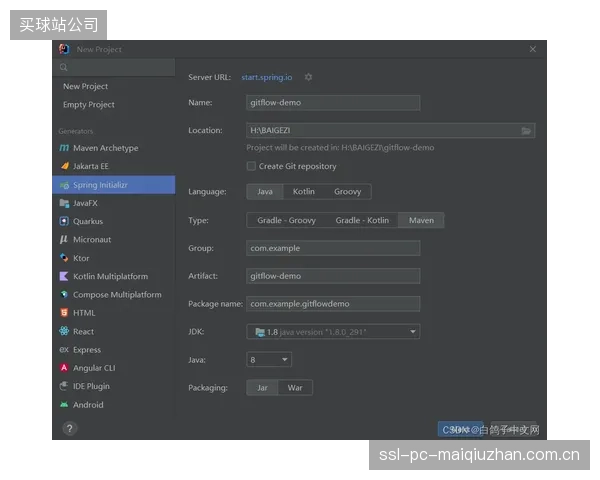Select Kotlin language option

click(x=303, y=191)
